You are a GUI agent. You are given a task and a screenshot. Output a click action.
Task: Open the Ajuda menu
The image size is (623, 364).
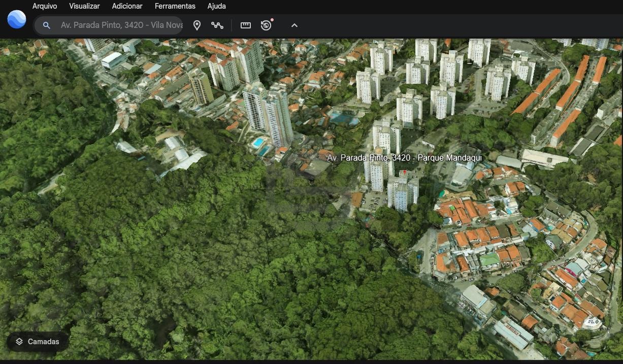(x=217, y=6)
